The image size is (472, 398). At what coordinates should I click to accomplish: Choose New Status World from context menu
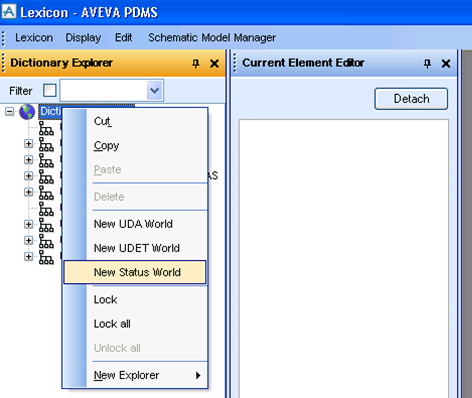pyautogui.click(x=135, y=272)
